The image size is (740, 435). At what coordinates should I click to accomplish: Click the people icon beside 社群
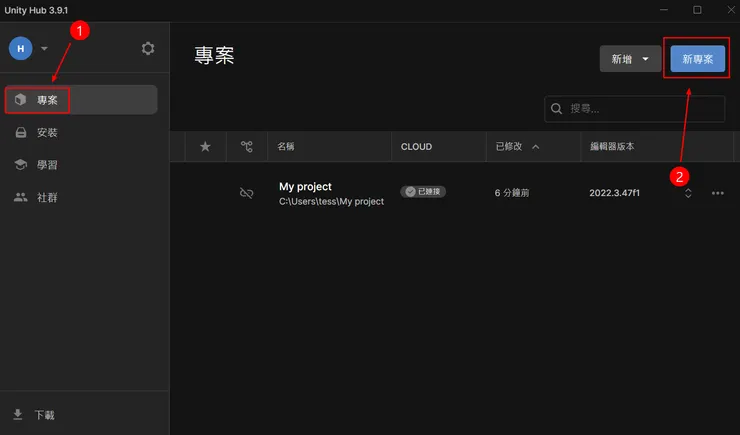pos(20,197)
